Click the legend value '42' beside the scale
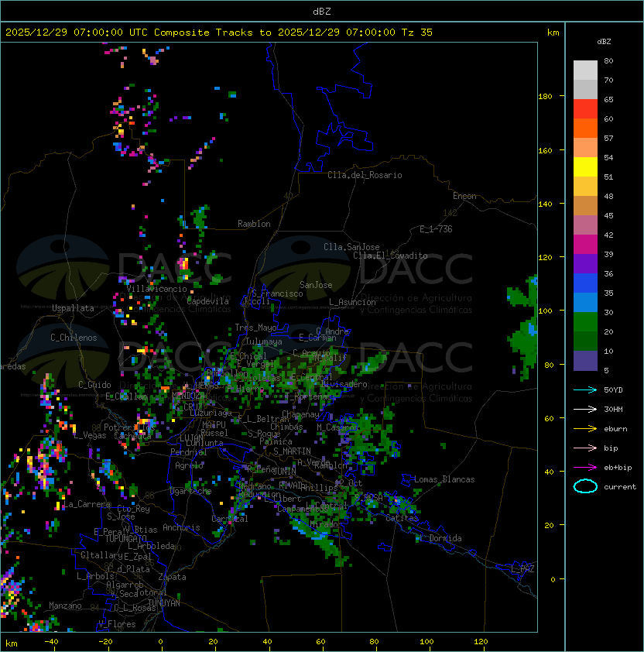This screenshot has height=652, width=644. pos(608,235)
